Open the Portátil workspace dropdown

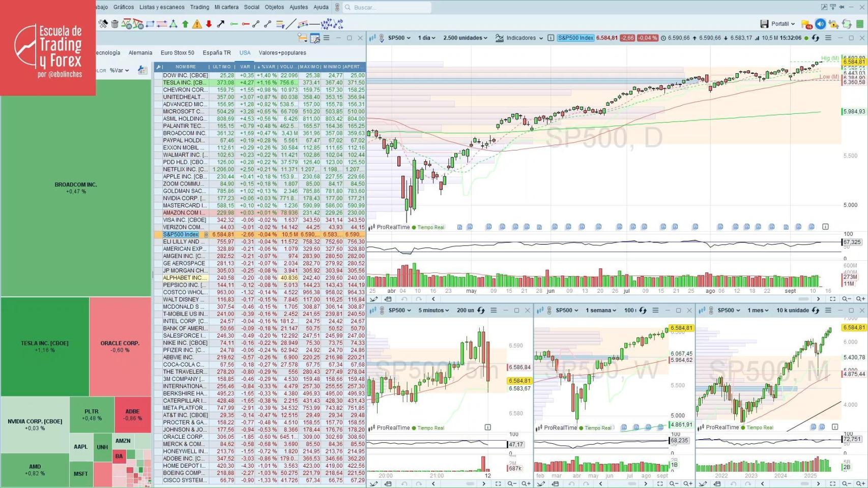[x=783, y=24]
